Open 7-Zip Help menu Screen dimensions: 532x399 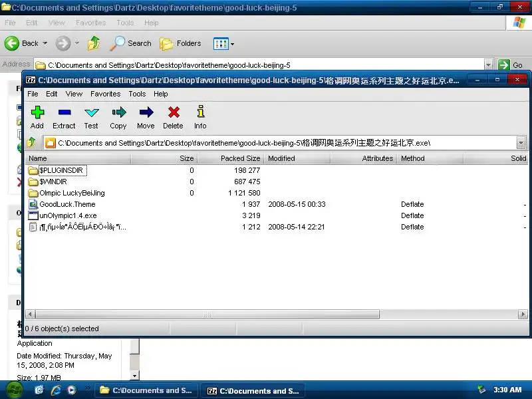point(160,94)
